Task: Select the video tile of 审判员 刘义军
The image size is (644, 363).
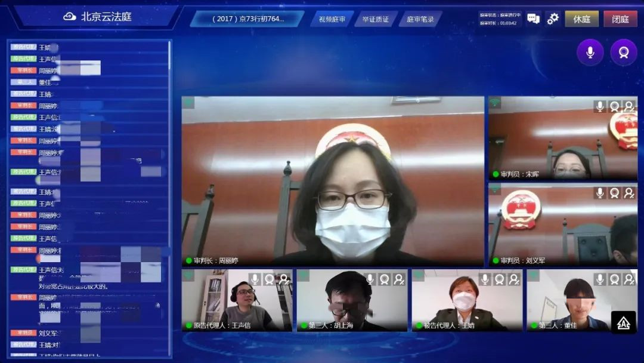Action: click(x=563, y=225)
